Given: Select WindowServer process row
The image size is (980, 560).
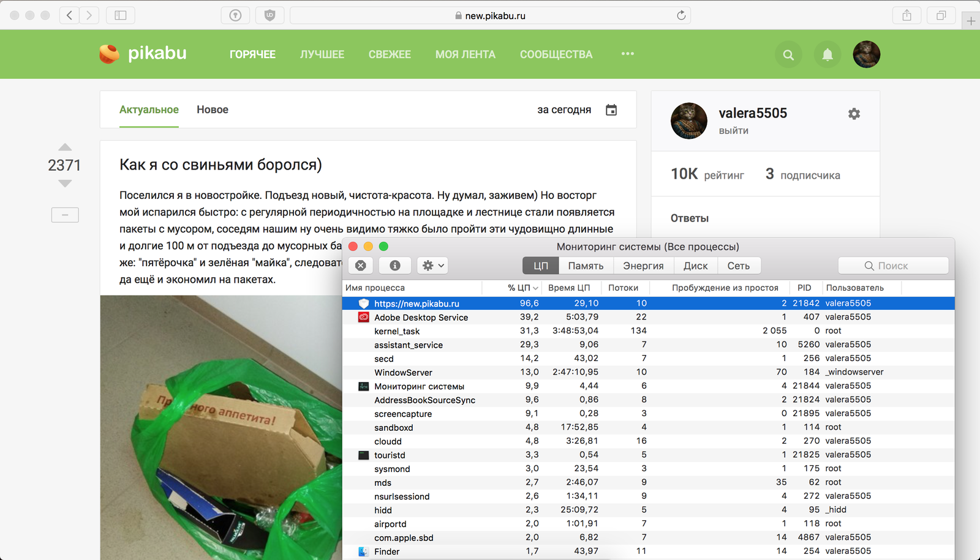Looking at the screenshot, I should (x=648, y=372).
